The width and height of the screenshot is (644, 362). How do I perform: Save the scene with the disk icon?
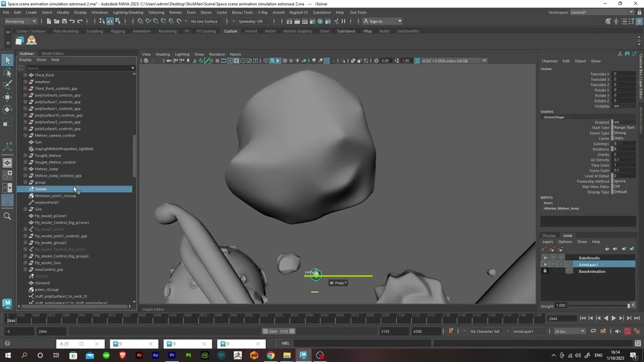click(x=64, y=21)
